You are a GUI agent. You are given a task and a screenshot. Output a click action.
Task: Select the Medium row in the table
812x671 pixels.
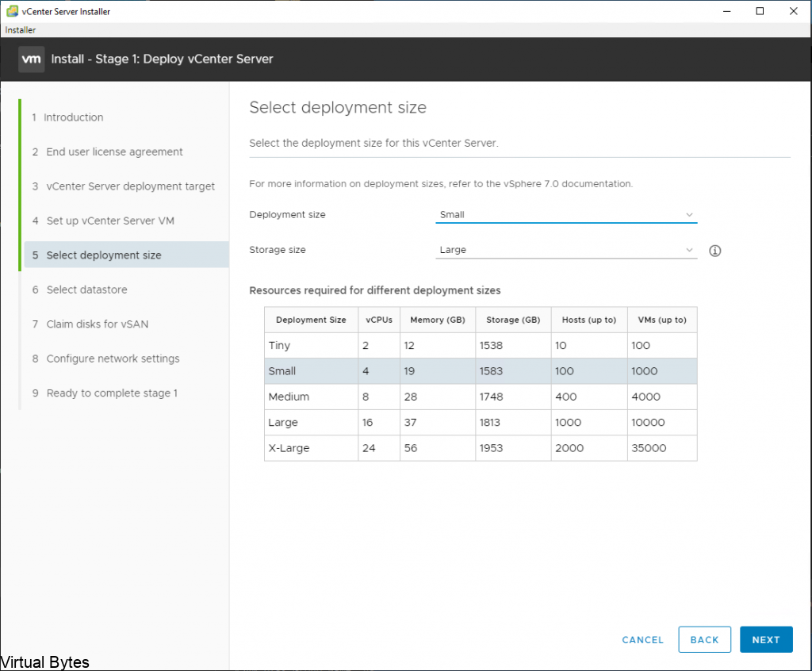coord(481,397)
